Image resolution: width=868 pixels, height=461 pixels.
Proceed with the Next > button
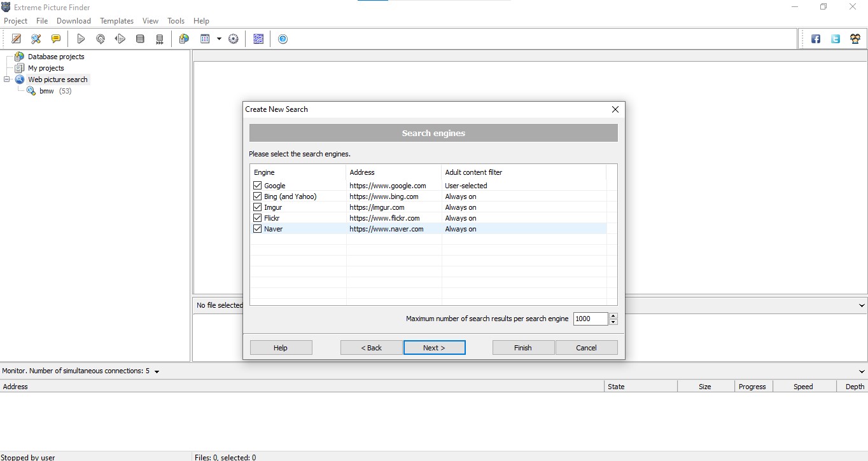tap(434, 348)
